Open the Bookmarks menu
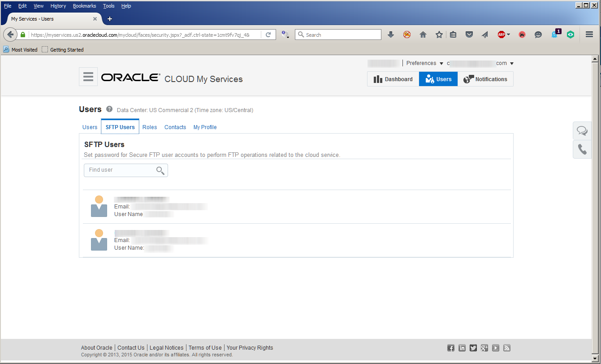This screenshot has height=364, width=601. [85, 6]
